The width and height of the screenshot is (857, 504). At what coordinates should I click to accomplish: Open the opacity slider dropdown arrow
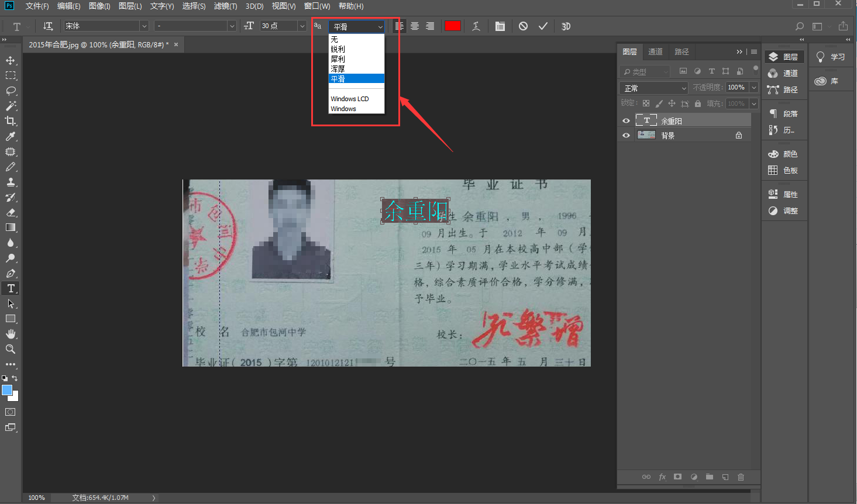tap(754, 88)
